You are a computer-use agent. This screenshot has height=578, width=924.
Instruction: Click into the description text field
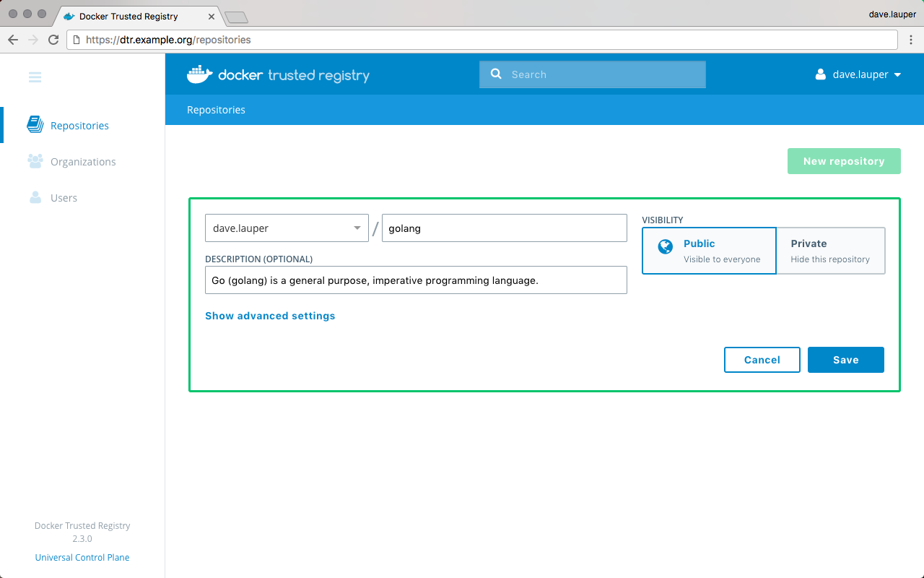coord(416,280)
